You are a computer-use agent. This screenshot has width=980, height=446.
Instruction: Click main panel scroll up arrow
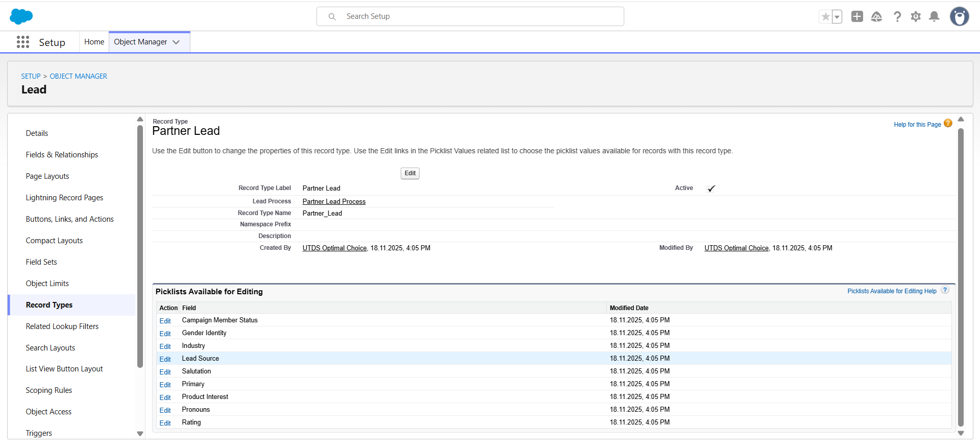pos(961,119)
